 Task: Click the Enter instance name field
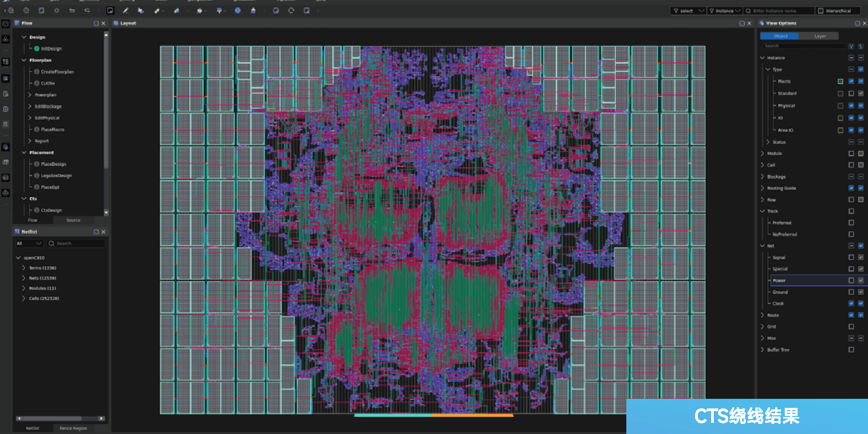tap(779, 11)
